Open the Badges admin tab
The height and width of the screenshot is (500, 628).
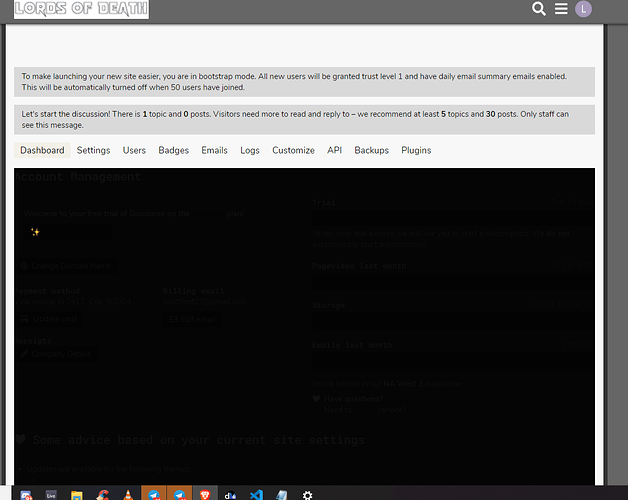click(x=173, y=150)
